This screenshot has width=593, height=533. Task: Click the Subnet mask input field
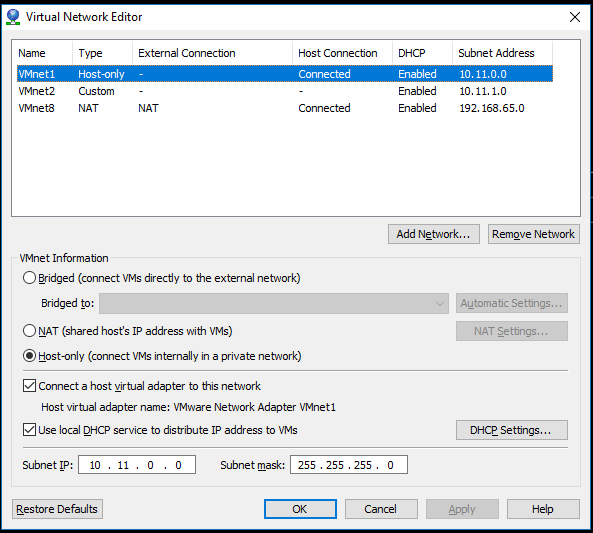click(x=349, y=465)
